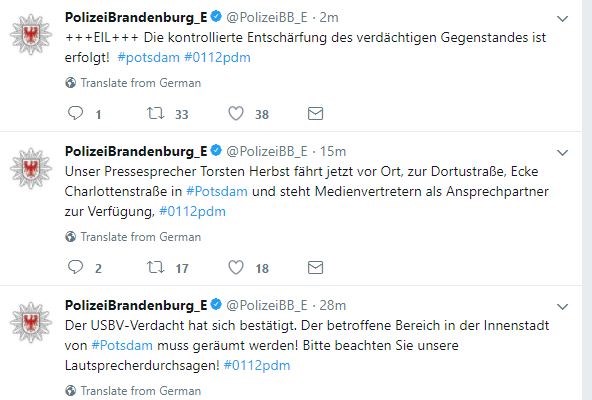Viewport: 592px width, 400px height.
Task: Open options chevron on the 28m tweet
Action: pyautogui.click(x=563, y=307)
